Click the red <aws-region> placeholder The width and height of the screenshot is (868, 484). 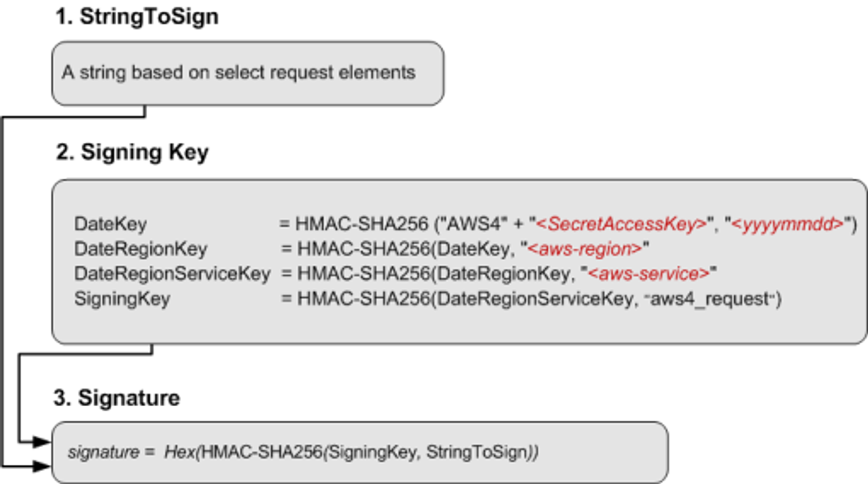(x=584, y=249)
